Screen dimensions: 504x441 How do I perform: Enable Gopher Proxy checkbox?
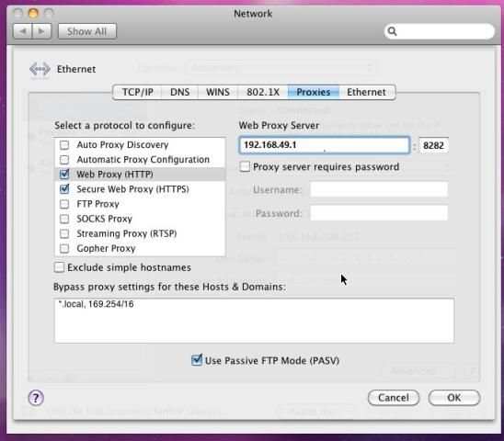click(x=64, y=248)
